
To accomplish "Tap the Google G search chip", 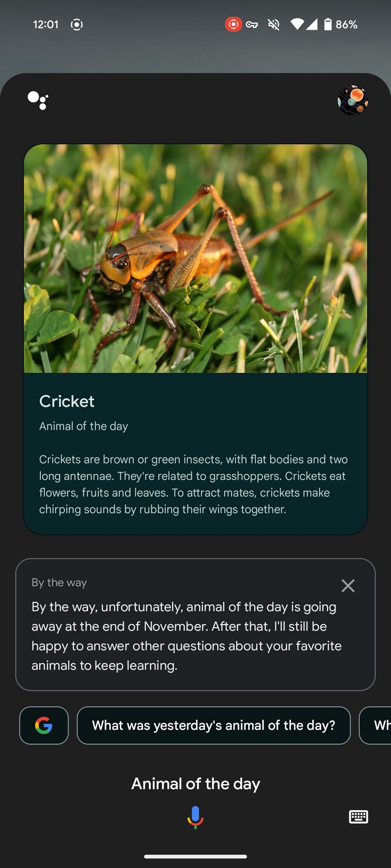I will pyautogui.click(x=44, y=725).
